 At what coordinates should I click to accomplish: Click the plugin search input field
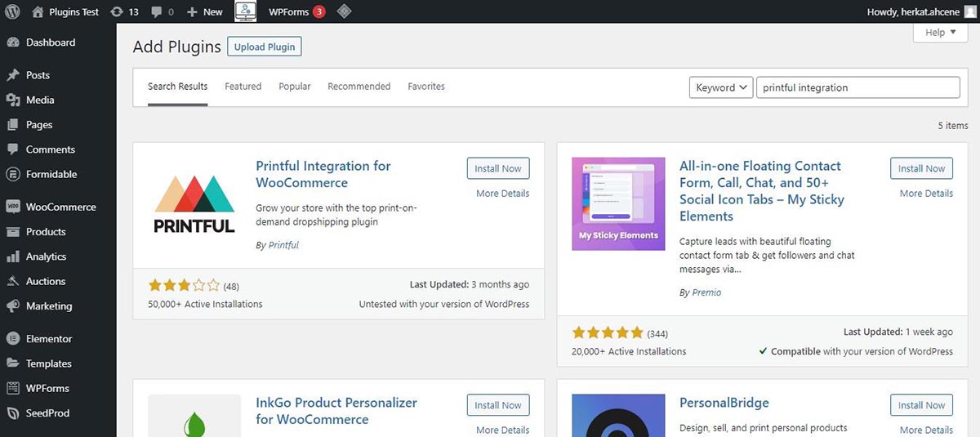(857, 87)
